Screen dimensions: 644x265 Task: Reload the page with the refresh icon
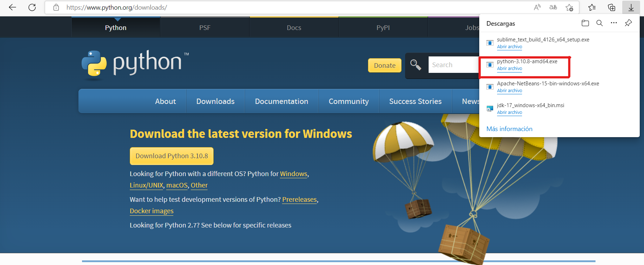[32, 7]
